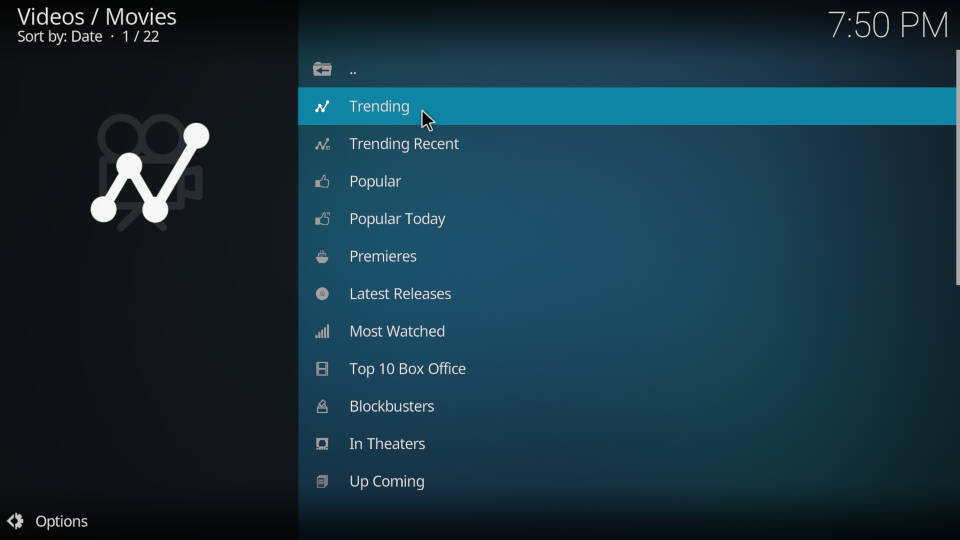Click the Popular thumbs-up icon
The width and height of the screenshot is (960, 540).
322,181
